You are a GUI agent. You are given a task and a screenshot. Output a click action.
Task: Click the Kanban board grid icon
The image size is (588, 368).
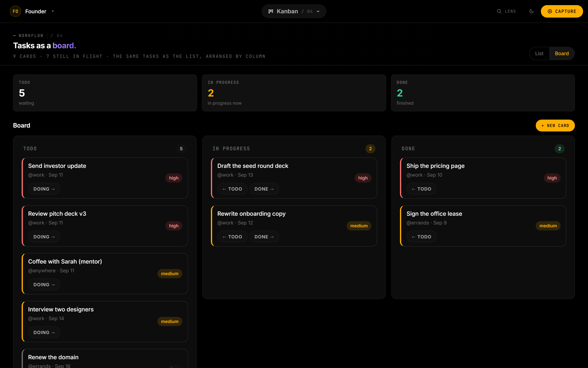point(271,11)
